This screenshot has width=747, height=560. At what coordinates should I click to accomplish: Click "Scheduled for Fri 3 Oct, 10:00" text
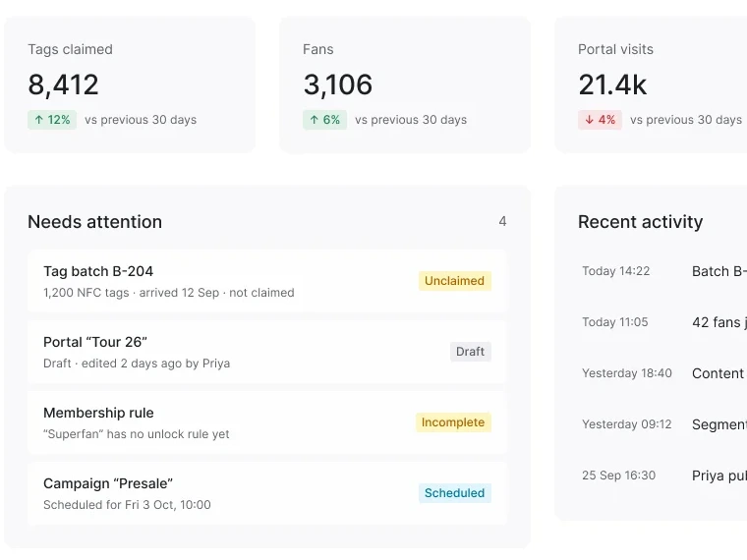(127, 505)
